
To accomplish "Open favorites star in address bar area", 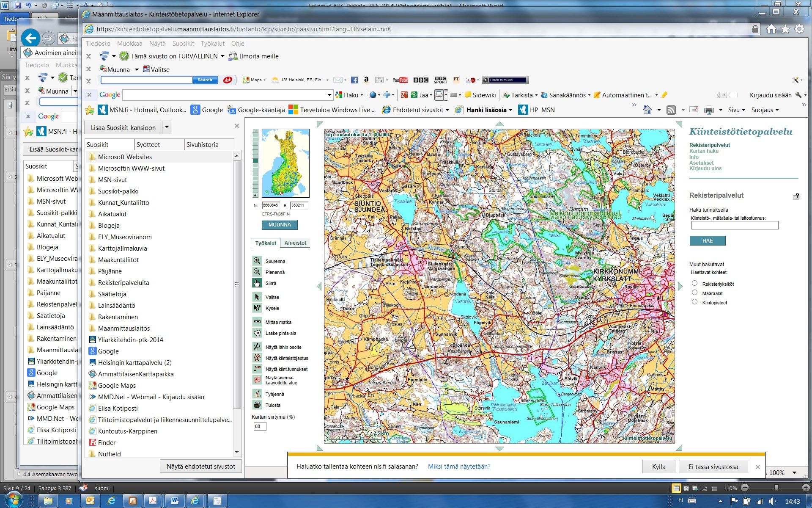I will (785, 29).
